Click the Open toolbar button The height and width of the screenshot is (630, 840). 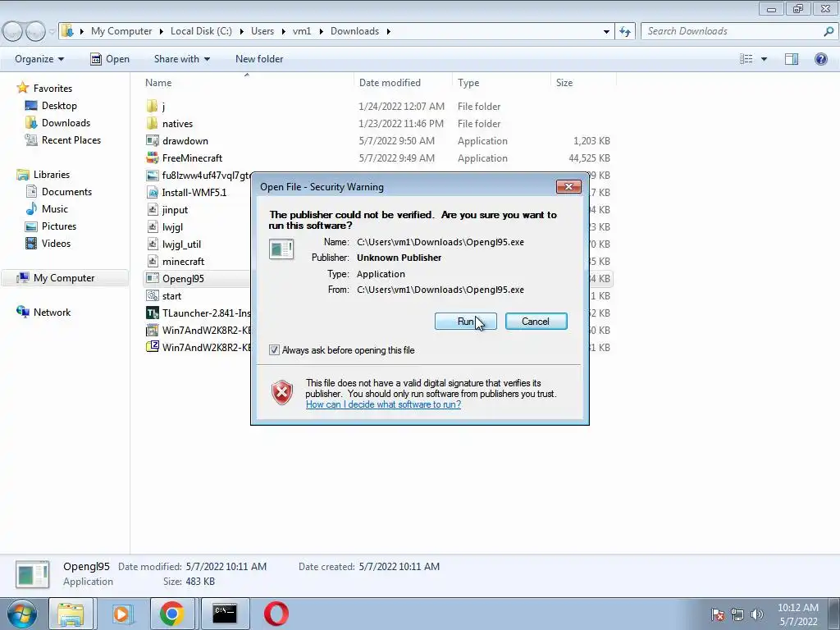(110, 59)
